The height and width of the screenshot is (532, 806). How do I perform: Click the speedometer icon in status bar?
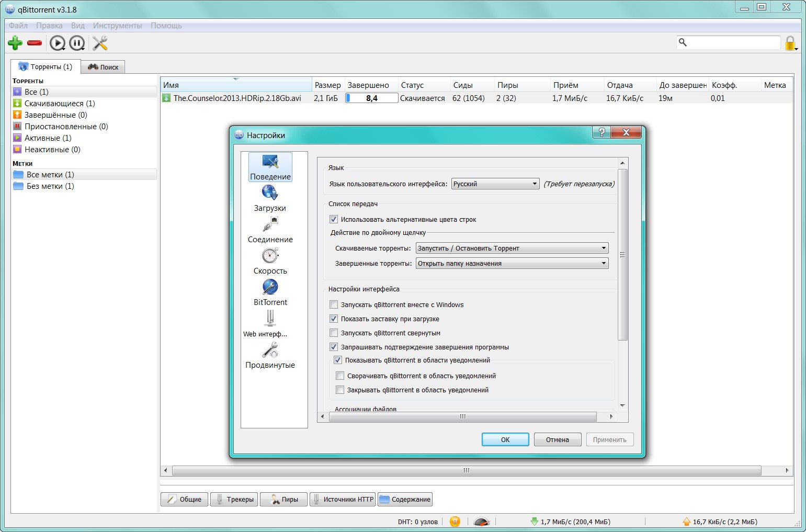click(x=481, y=522)
